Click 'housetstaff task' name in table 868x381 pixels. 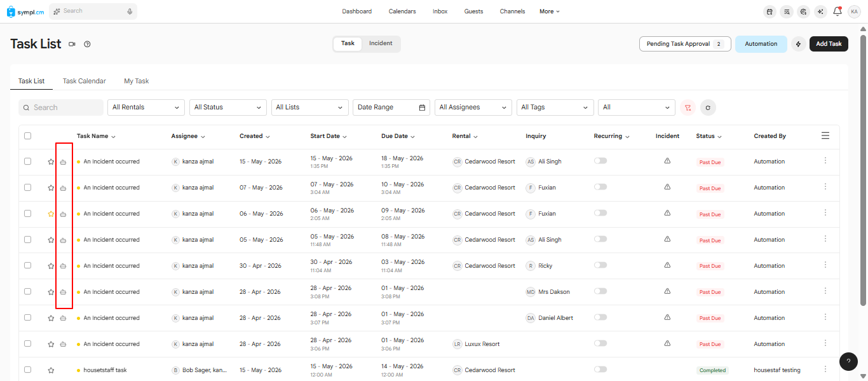point(105,370)
